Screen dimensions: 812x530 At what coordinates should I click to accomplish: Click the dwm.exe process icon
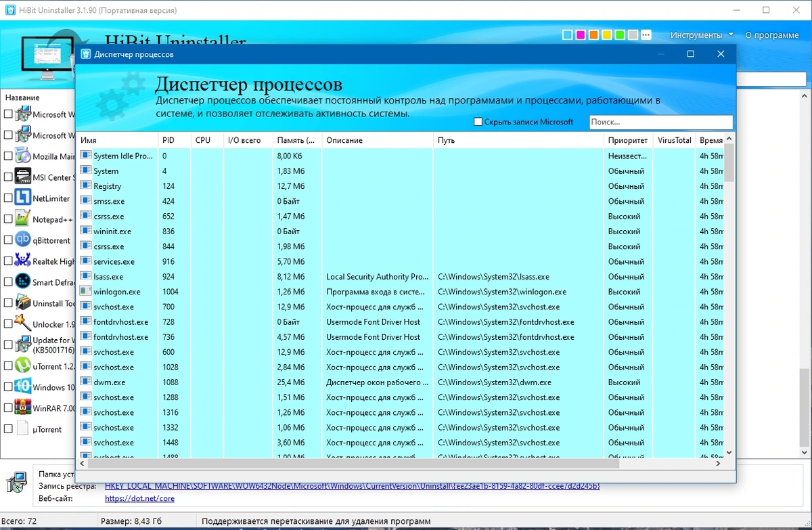85,382
